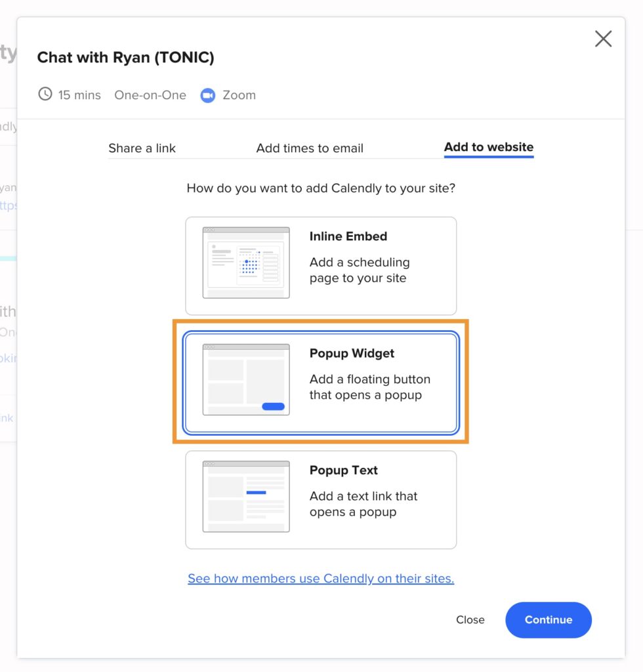643x672 pixels.
Task: Switch to the Share a link tab
Action: [x=142, y=148]
